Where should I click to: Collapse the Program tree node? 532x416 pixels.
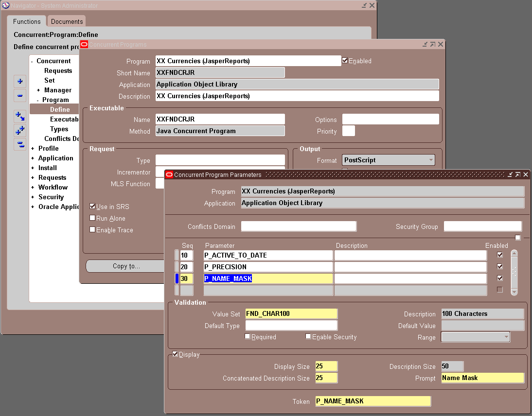(x=38, y=101)
